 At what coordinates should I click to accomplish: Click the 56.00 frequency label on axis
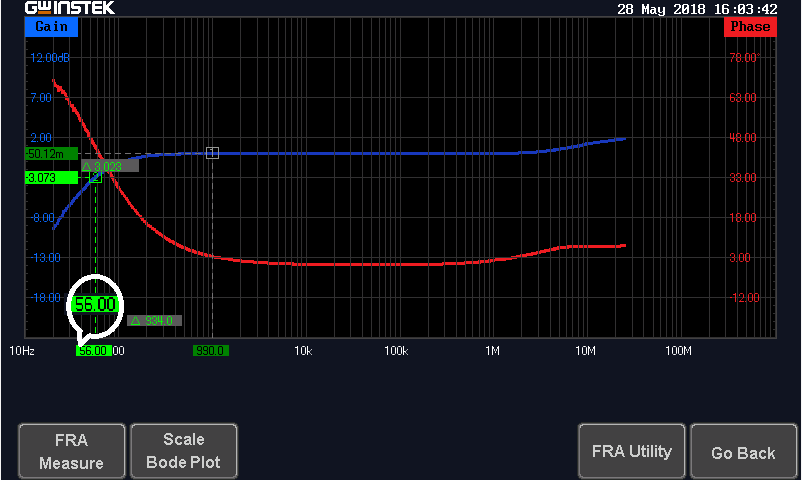pyautogui.click(x=95, y=351)
